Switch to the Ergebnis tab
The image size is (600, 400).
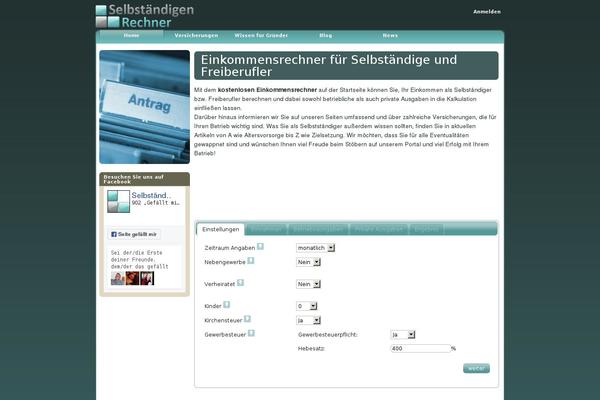pos(427,229)
